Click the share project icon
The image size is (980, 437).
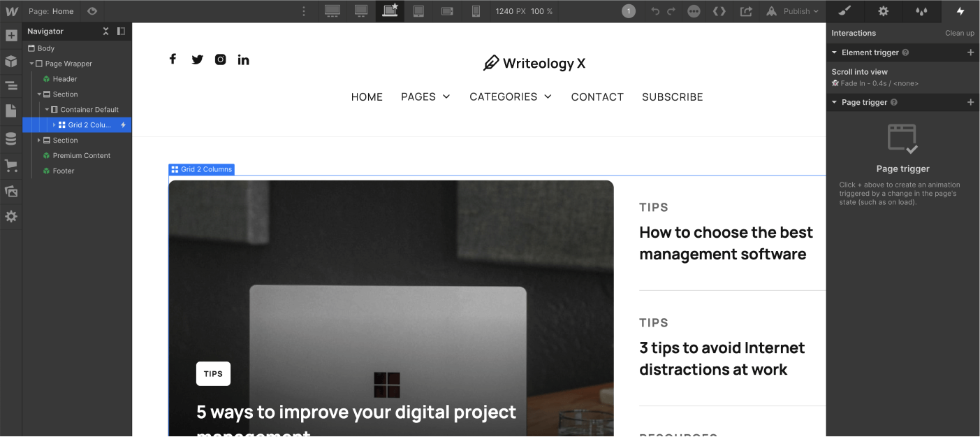point(746,11)
